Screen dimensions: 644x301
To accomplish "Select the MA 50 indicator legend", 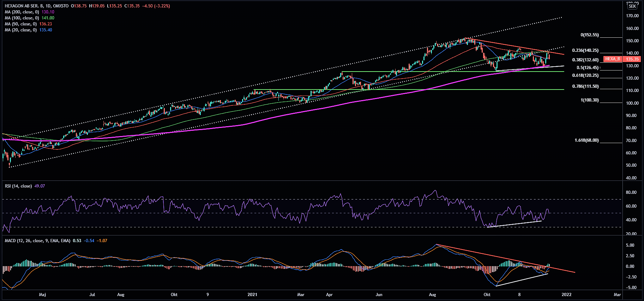I will coord(21,24).
